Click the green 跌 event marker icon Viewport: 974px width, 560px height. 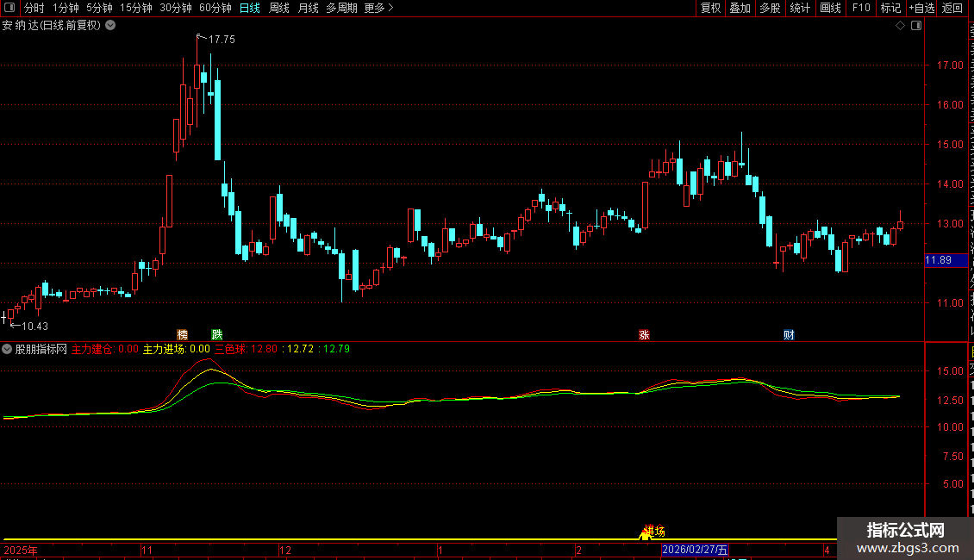pos(217,334)
